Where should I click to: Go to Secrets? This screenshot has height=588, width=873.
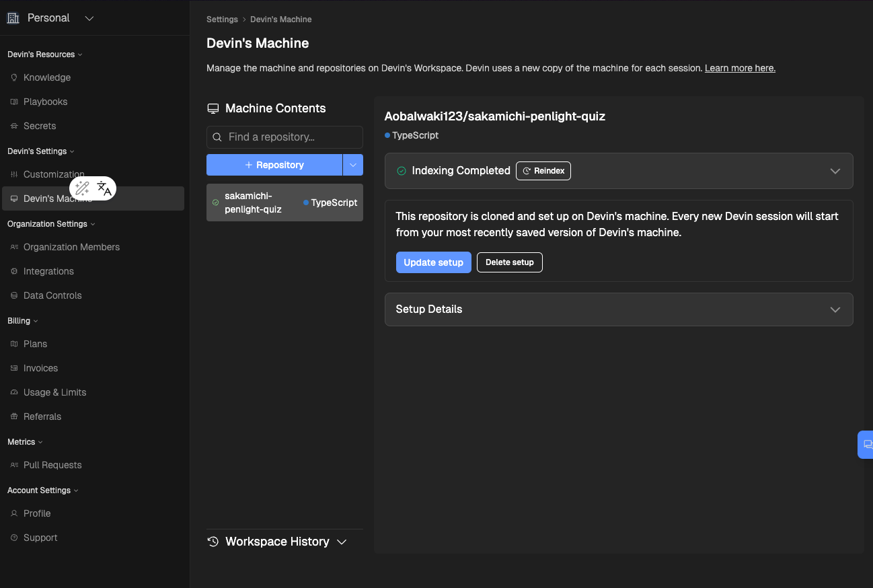(x=40, y=126)
